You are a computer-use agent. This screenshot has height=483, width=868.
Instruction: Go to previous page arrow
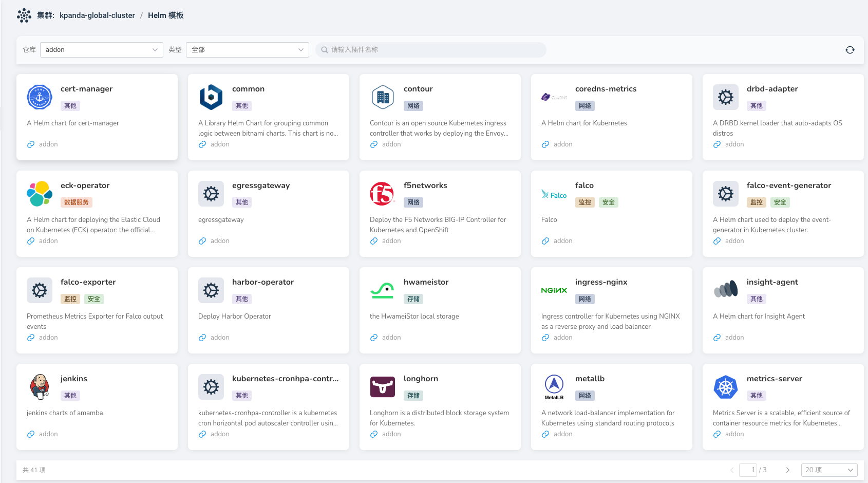click(732, 470)
